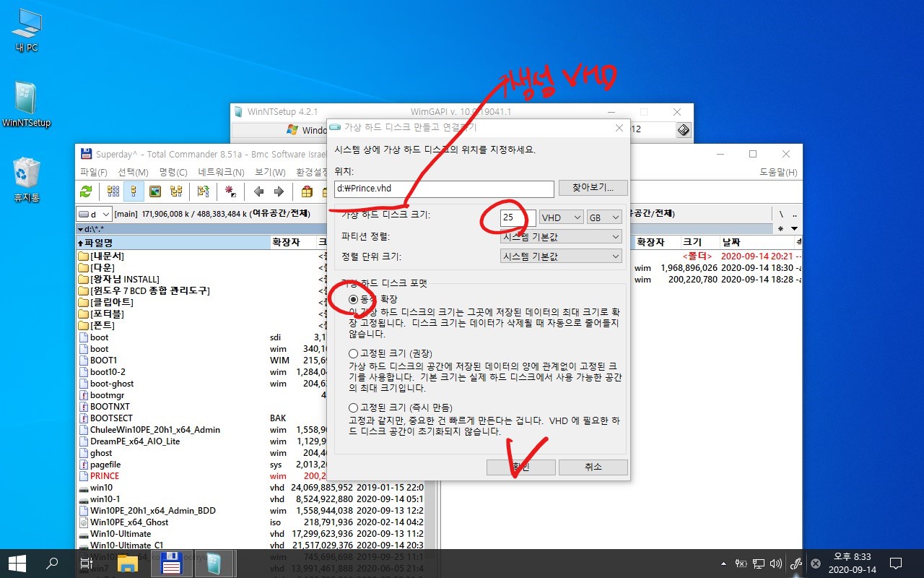Select the DreamPE_x64_AIO_Lite file
This screenshot has height=578, width=924.
click(249, 441)
